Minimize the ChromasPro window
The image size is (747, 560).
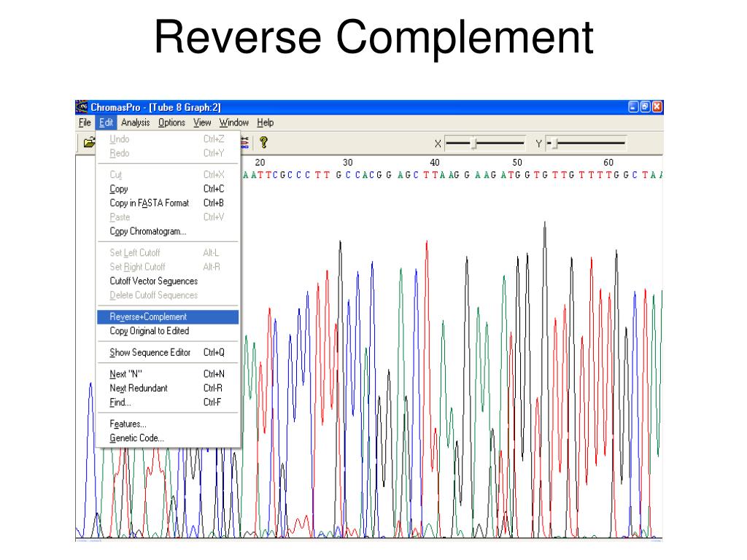pyautogui.click(x=633, y=106)
